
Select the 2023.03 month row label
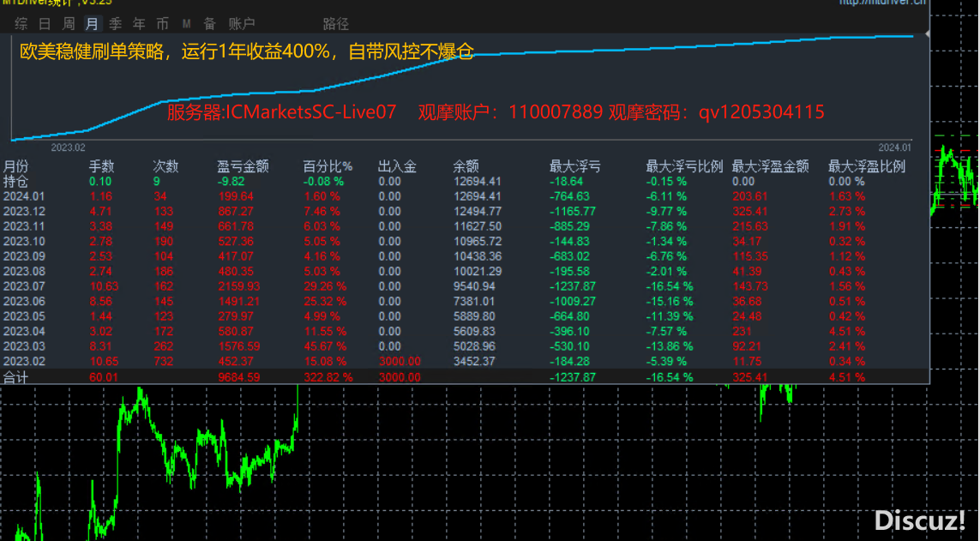24,346
